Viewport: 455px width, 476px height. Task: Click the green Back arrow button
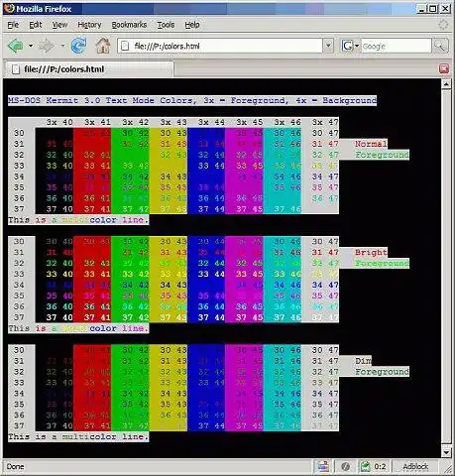(16, 46)
